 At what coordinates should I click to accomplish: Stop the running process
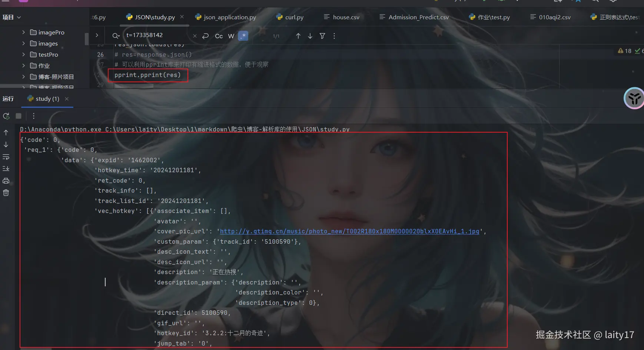coord(19,116)
